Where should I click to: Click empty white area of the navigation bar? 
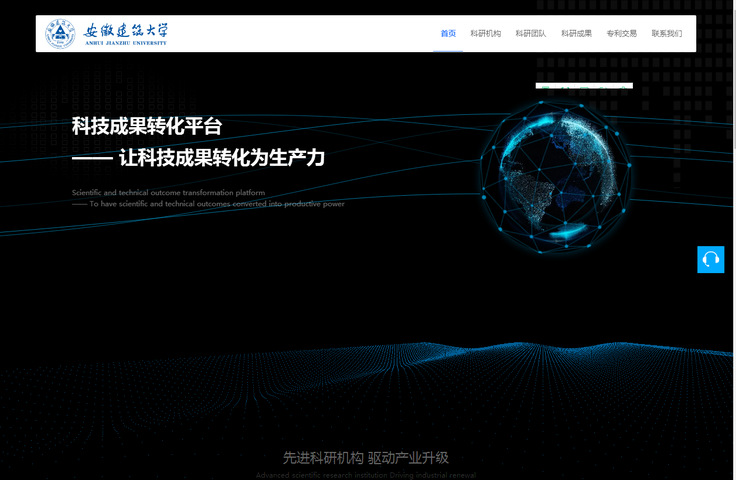300,33
